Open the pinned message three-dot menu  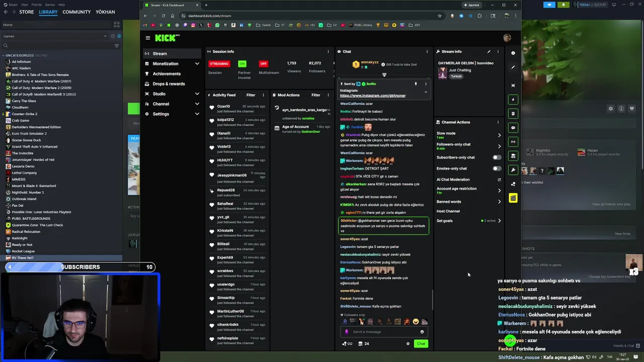426,84
